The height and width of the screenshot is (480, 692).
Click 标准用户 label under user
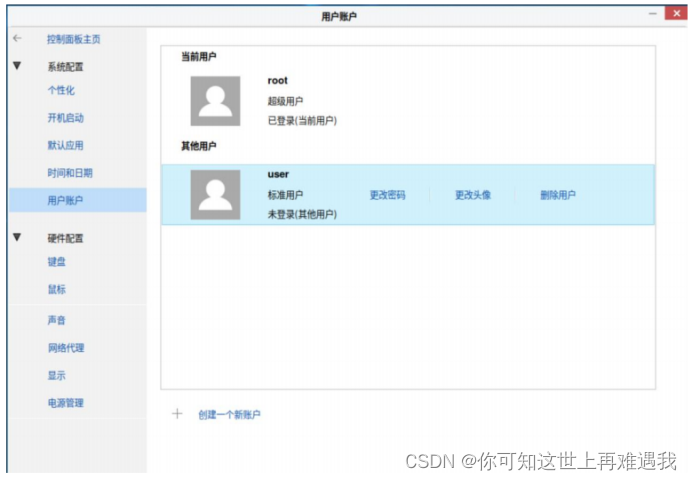click(x=286, y=195)
